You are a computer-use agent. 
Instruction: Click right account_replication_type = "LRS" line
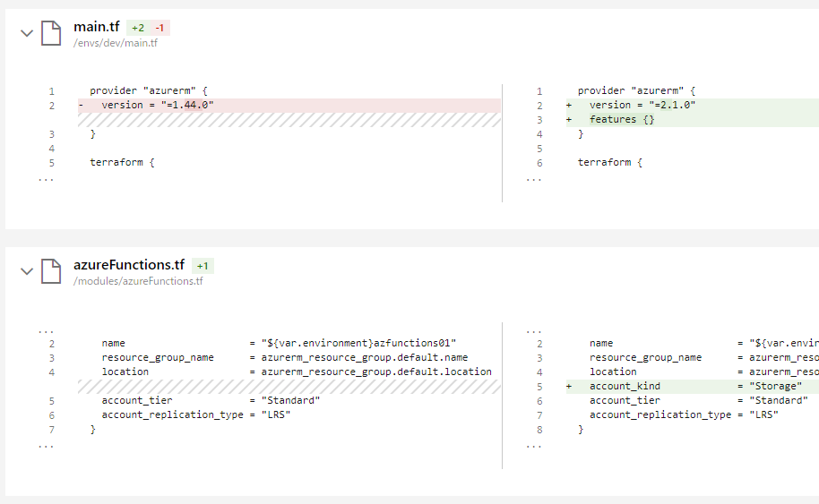coord(684,414)
